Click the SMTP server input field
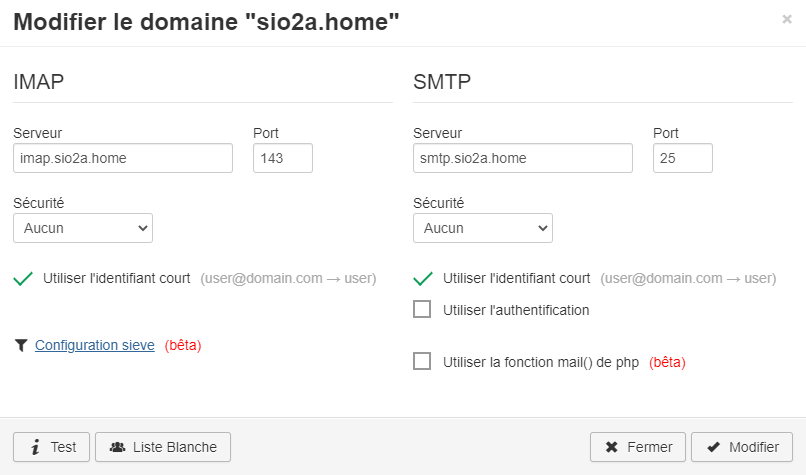Viewport: 806px width, 475px height. click(x=523, y=158)
